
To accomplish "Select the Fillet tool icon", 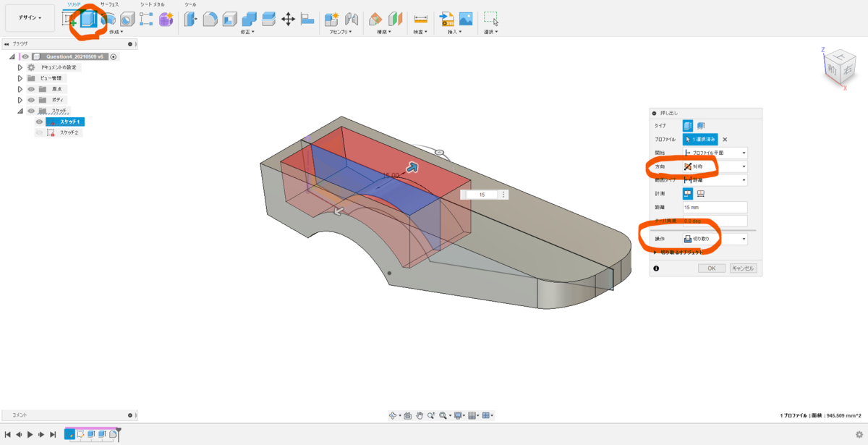I will [210, 20].
